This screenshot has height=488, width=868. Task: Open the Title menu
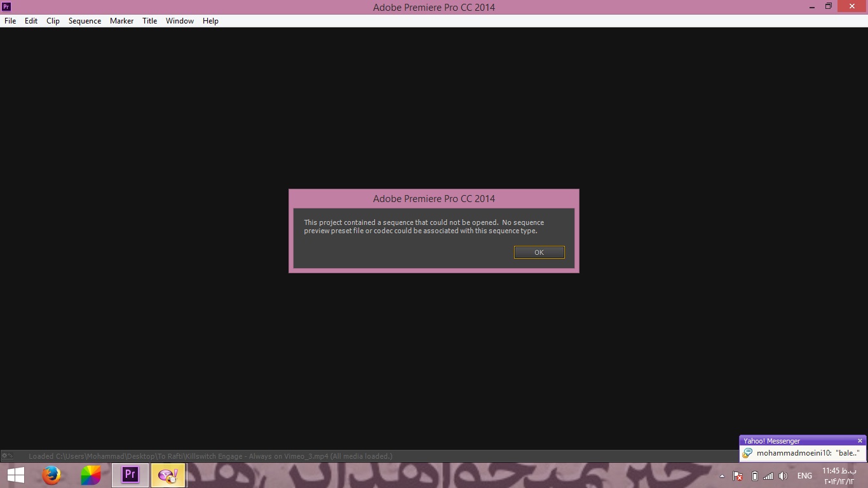pos(149,21)
